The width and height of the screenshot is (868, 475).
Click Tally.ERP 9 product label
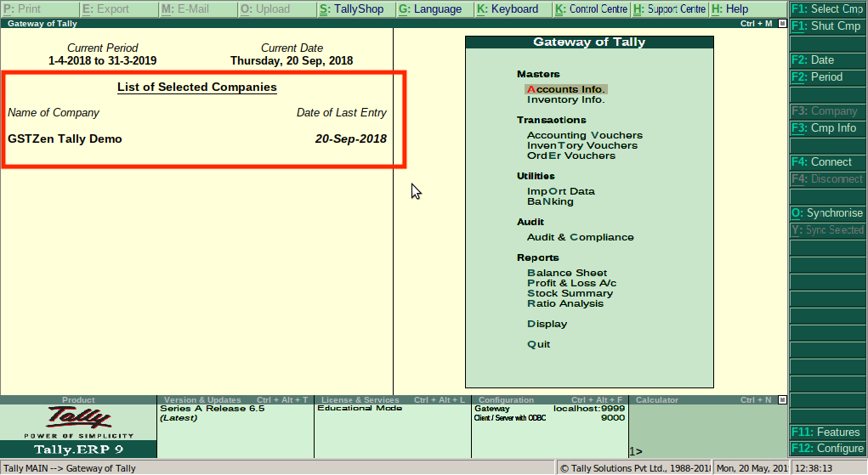pyautogui.click(x=78, y=450)
